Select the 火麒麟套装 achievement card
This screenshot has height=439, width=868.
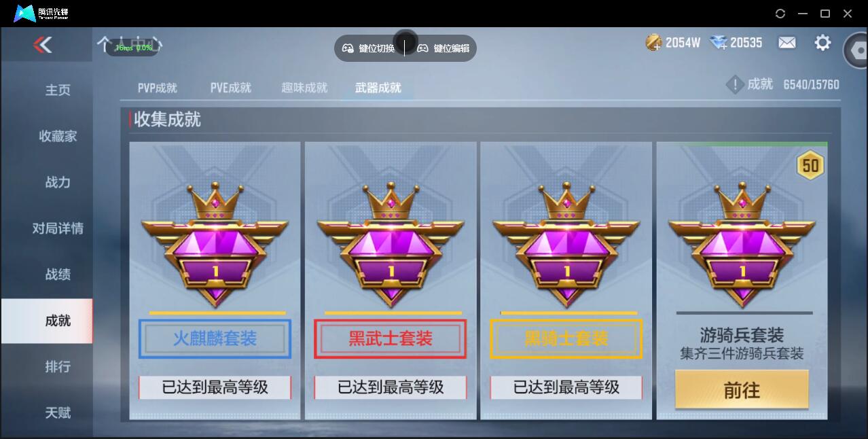click(215, 280)
